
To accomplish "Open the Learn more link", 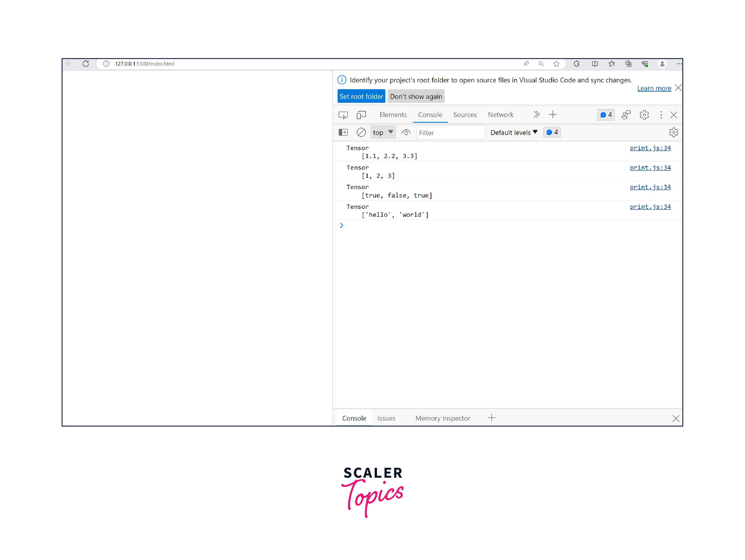I will 654,88.
